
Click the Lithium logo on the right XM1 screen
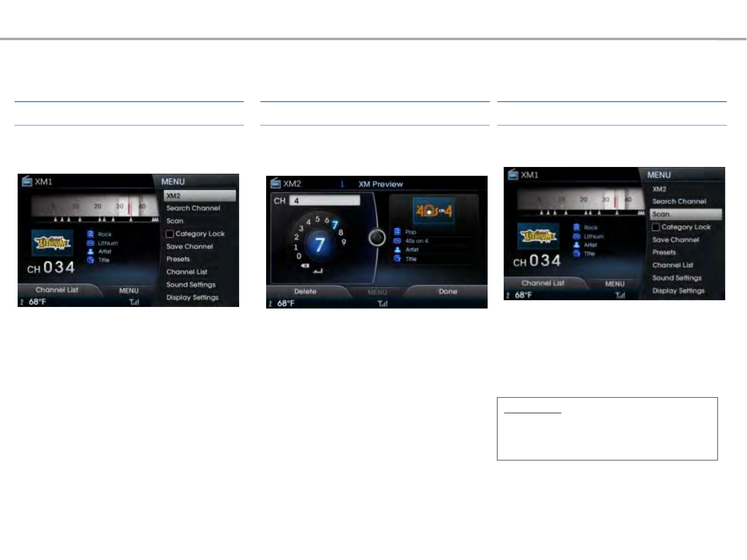pyautogui.click(x=538, y=236)
